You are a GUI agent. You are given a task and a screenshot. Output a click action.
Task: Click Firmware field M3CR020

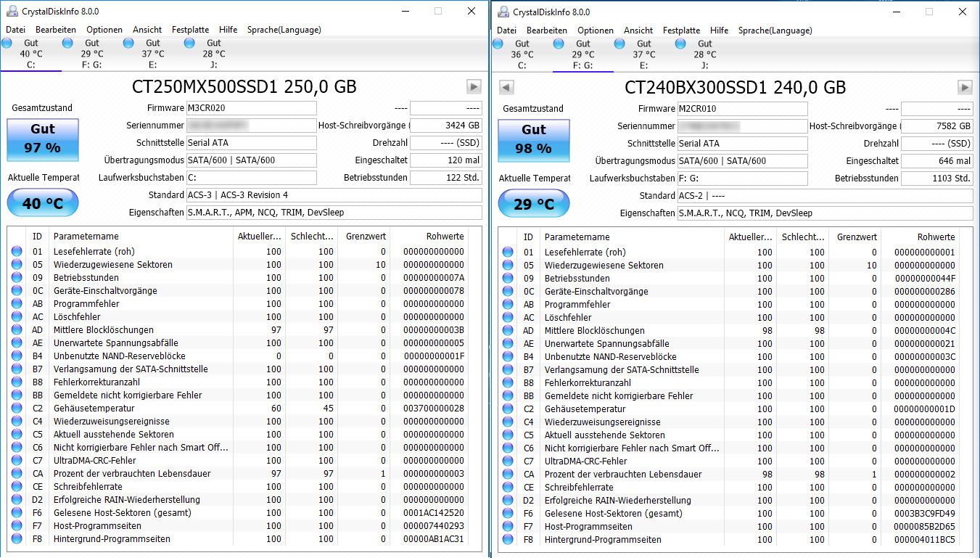click(x=252, y=108)
